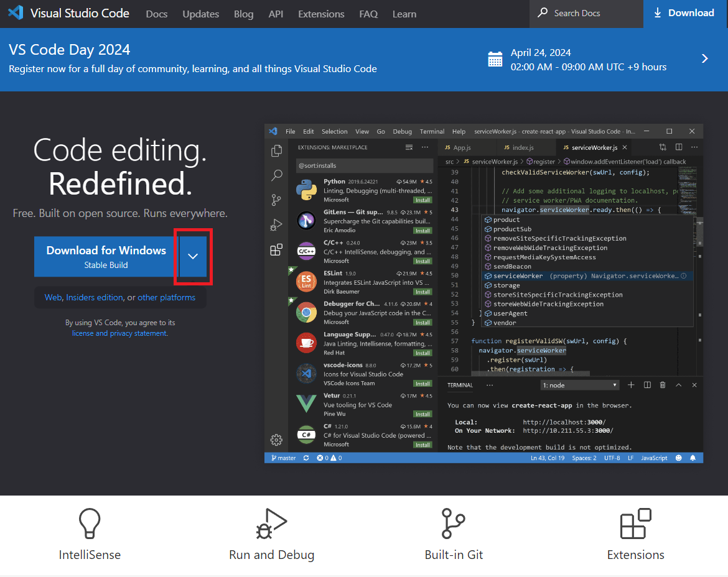Select the Search magnifier icon in the activity bar
The image size is (728, 577).
(x=277, y=175)
